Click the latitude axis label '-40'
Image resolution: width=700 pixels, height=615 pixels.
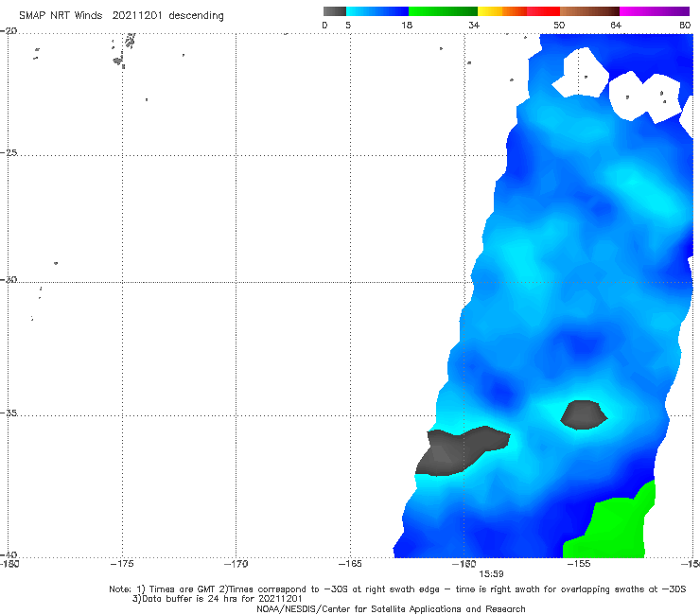(9, 554)
